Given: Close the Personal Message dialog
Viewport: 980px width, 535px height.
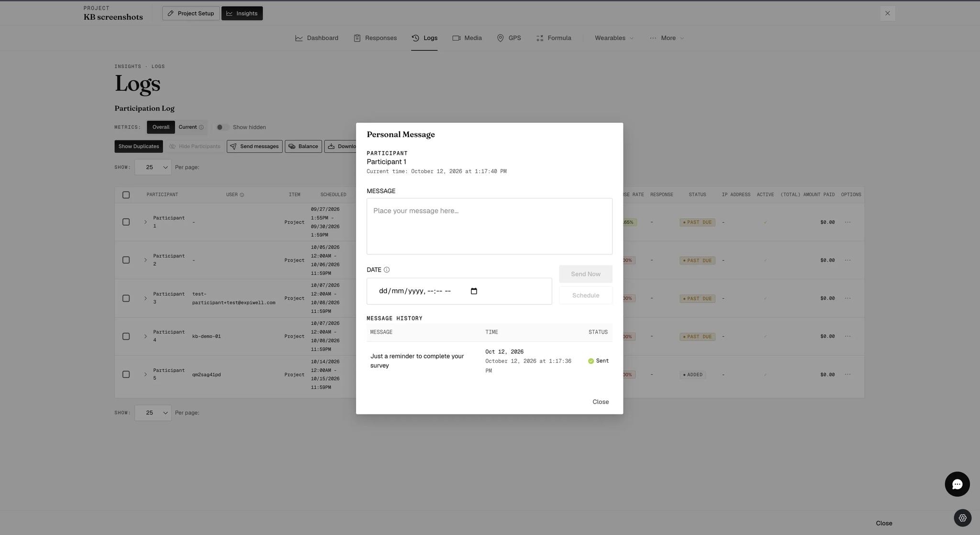Looking at the screenshot, I should click(601, 402).
